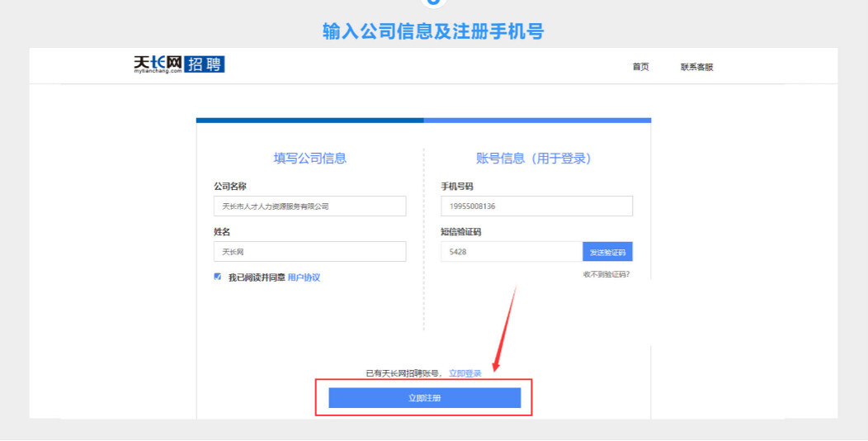Open the 用户协议 link

point(304,277)
